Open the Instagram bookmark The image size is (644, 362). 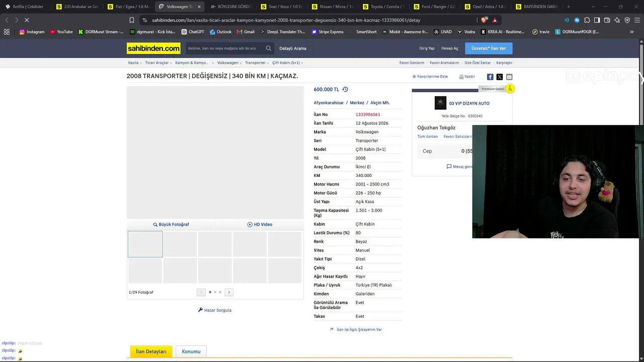tap(32, 32)
